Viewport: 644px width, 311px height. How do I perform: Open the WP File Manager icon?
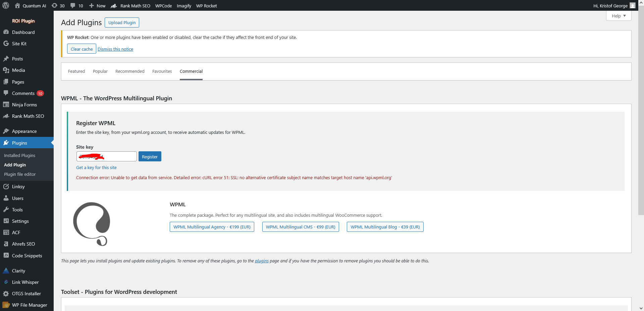6,305
